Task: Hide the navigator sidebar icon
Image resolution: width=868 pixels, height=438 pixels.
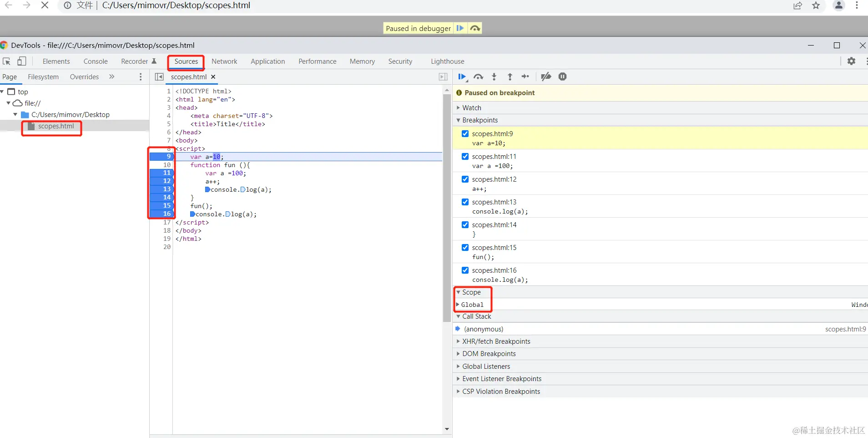Action: [159, 77]
